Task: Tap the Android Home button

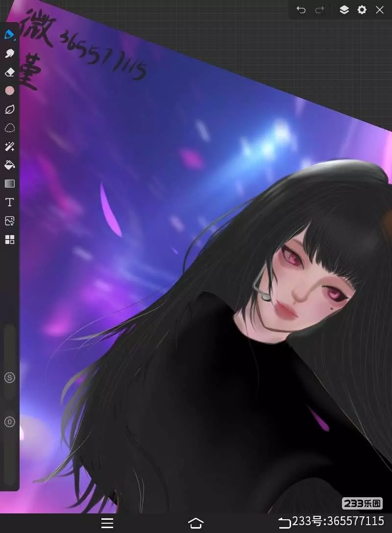Action: (196, 523)
